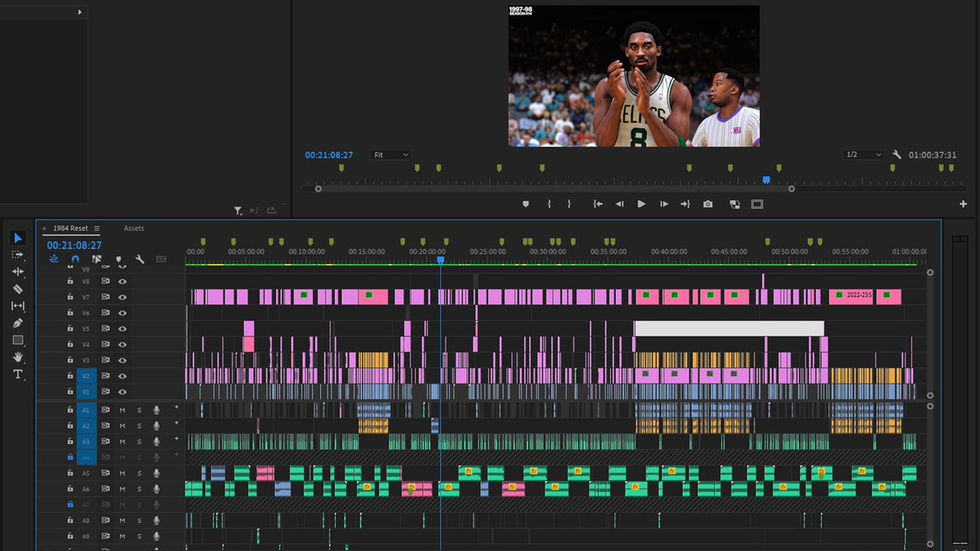Grab the Program monitor zoom bar left handle

tap(318, 189)
